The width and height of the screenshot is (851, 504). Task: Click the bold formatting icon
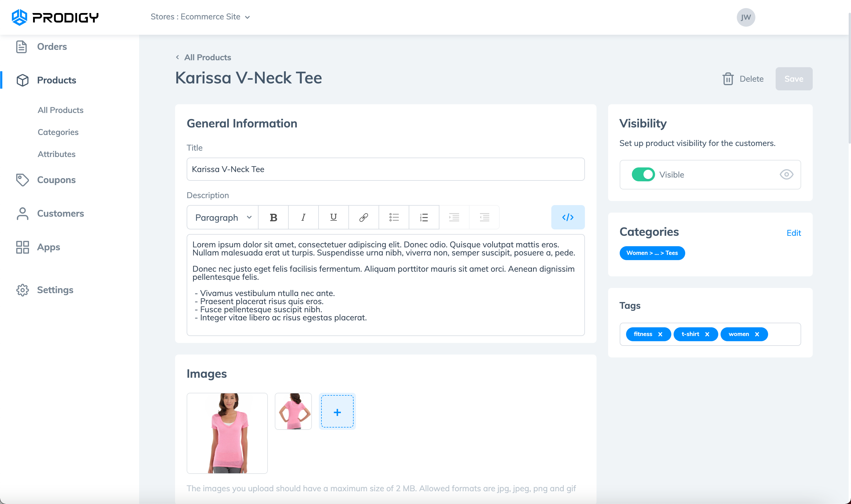pos(273,217)
